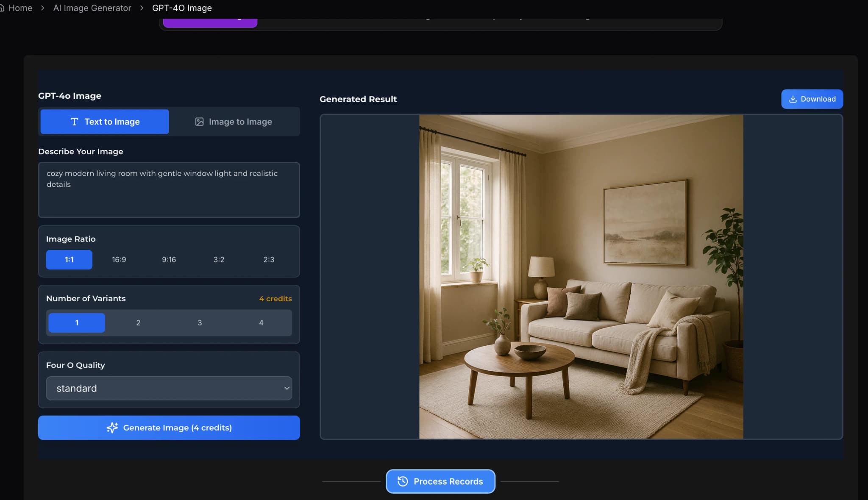The image size is (868, 500).
Task: Click the Home icon in breadcrumb
Action: point(2,8)
